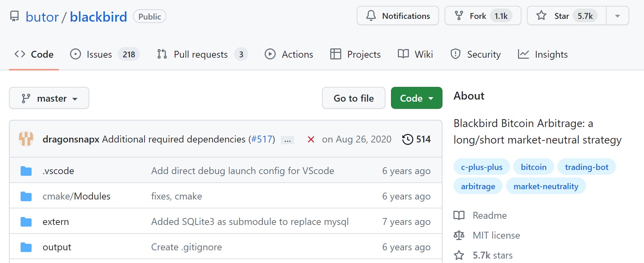Screen dimensions: 644x263
Task: Open the output folder
Action: point(57,247)
